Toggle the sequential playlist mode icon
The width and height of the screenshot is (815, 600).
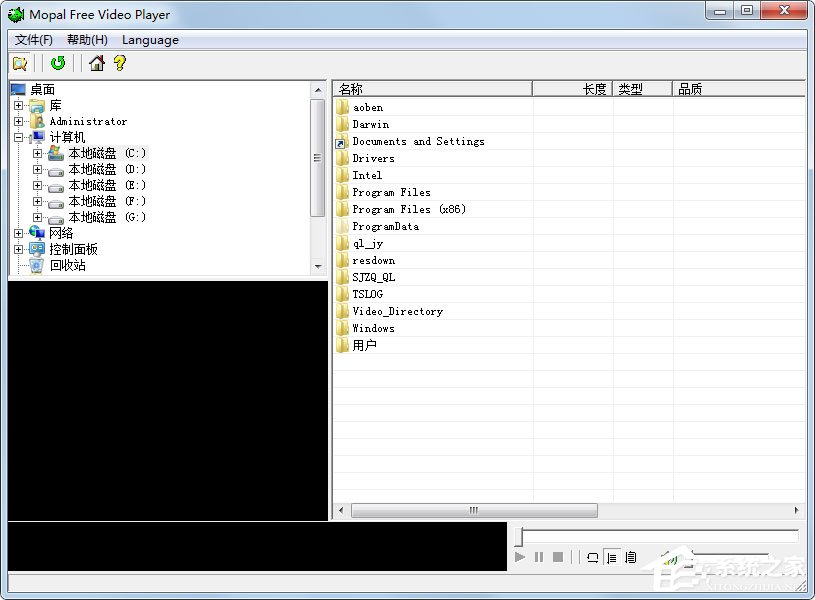[x=611, y=557]
